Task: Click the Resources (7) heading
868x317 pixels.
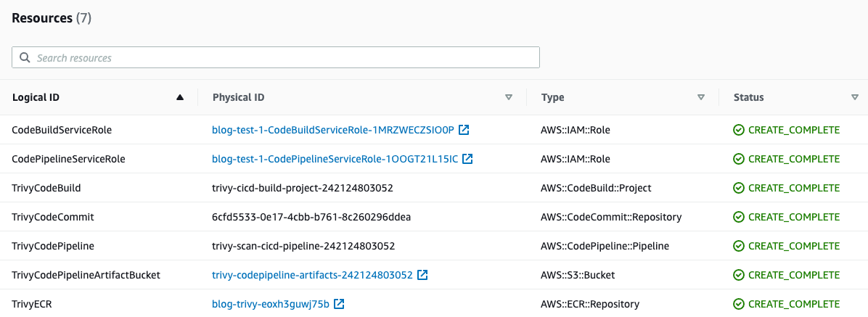Action: (52, 17)
